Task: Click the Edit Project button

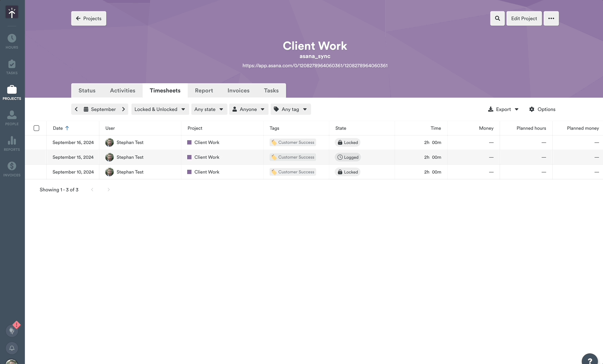Action: 524,18
